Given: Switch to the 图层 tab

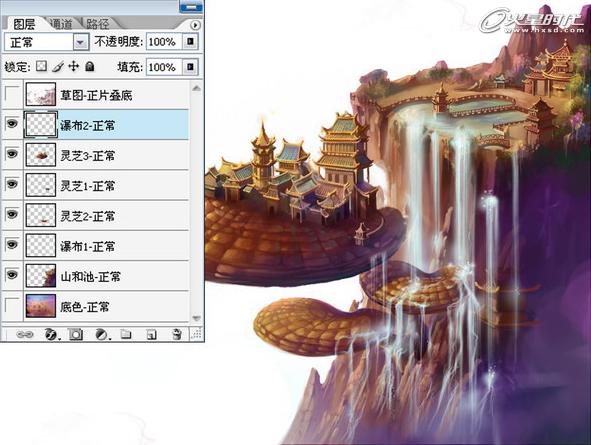Looking at the screenshot, I should [x=24, y=24].
